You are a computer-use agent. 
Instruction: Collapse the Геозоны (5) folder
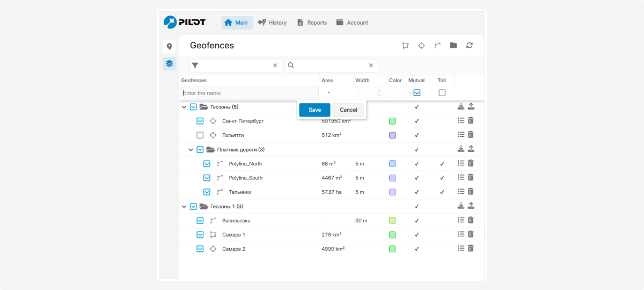coord(184,107)
